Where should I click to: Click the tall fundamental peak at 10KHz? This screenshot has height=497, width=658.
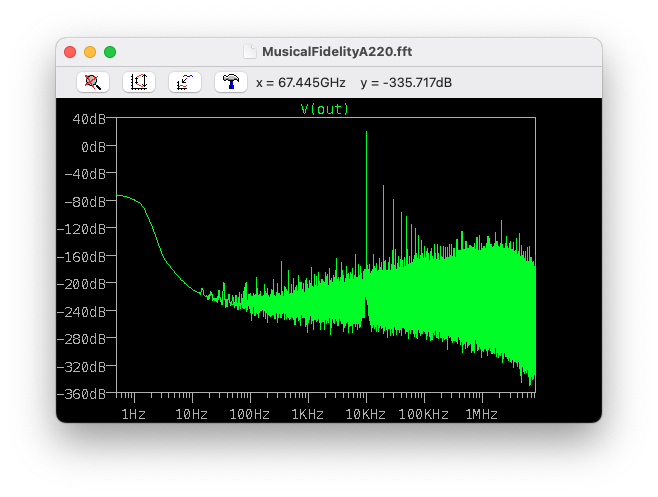[366, 197]
